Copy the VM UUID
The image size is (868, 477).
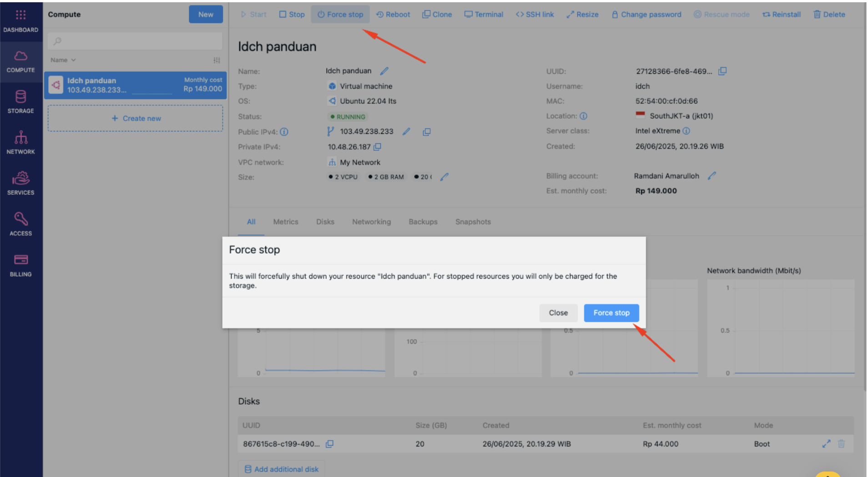tap(722, 71)
